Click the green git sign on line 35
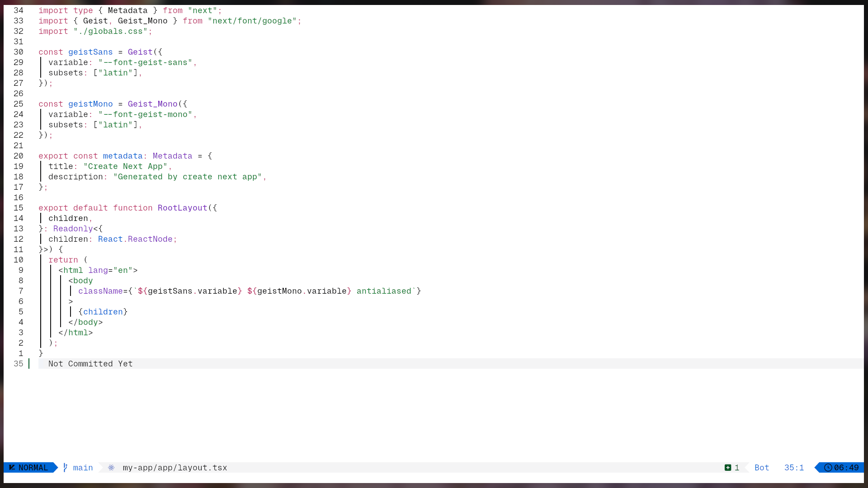The height and width of the screenshot is (488, 868). (29, 364)
